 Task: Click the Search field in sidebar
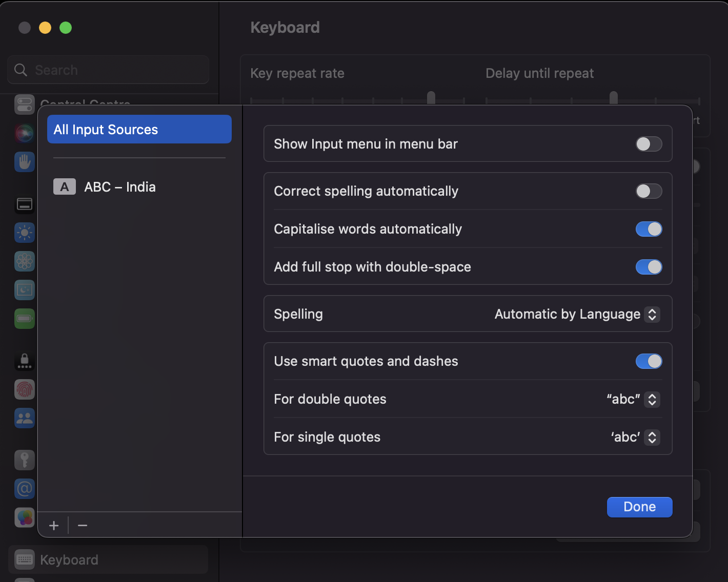(x=108, y=70)
